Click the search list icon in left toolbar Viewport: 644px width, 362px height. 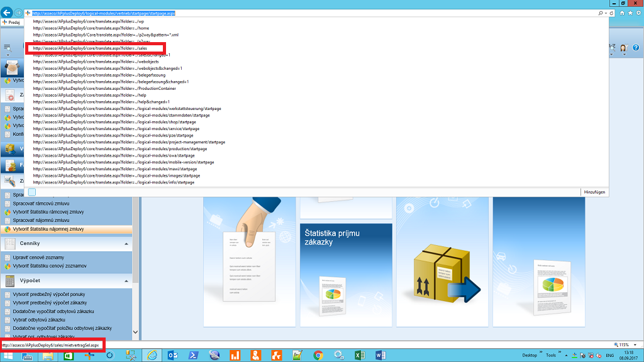[x=8, y=48]
